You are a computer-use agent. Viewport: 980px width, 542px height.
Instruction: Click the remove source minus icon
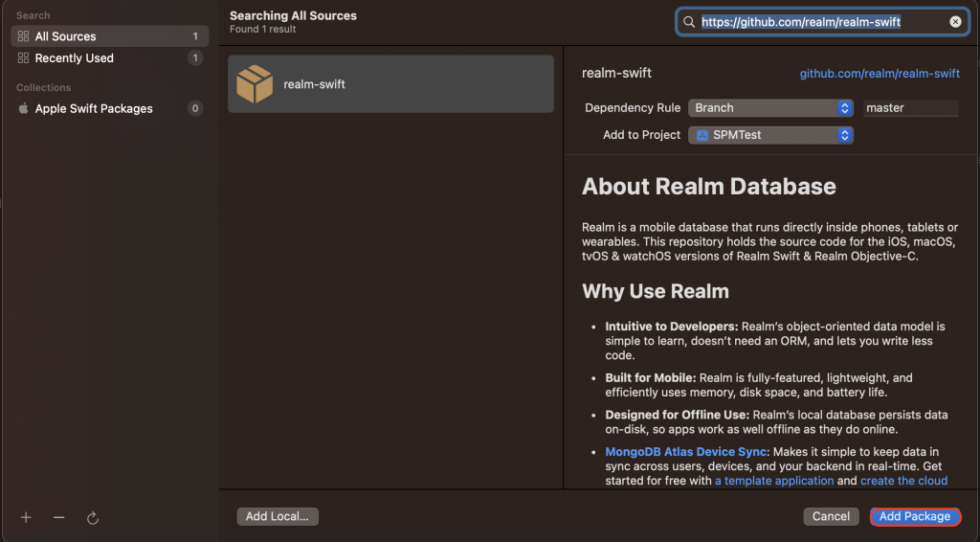pos(59,517)
